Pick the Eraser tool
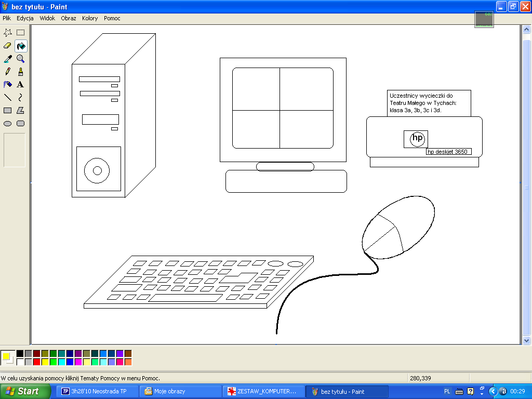 point(8,46)
